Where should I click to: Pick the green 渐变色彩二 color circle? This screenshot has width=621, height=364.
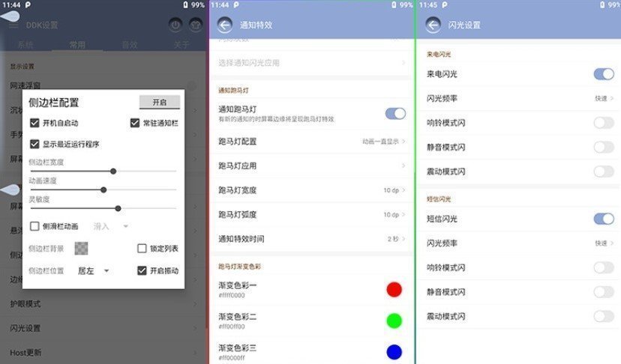394,321
